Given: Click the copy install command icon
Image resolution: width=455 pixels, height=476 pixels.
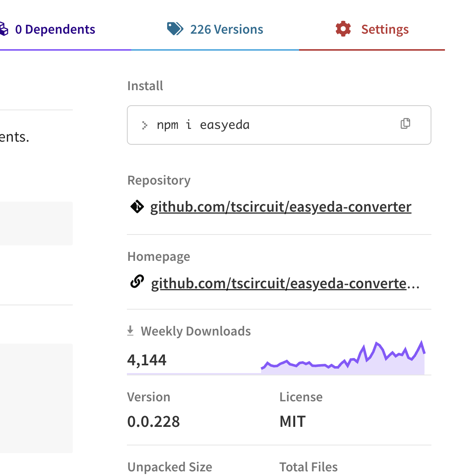Looking at the screenshot, I should click(405, 124).
